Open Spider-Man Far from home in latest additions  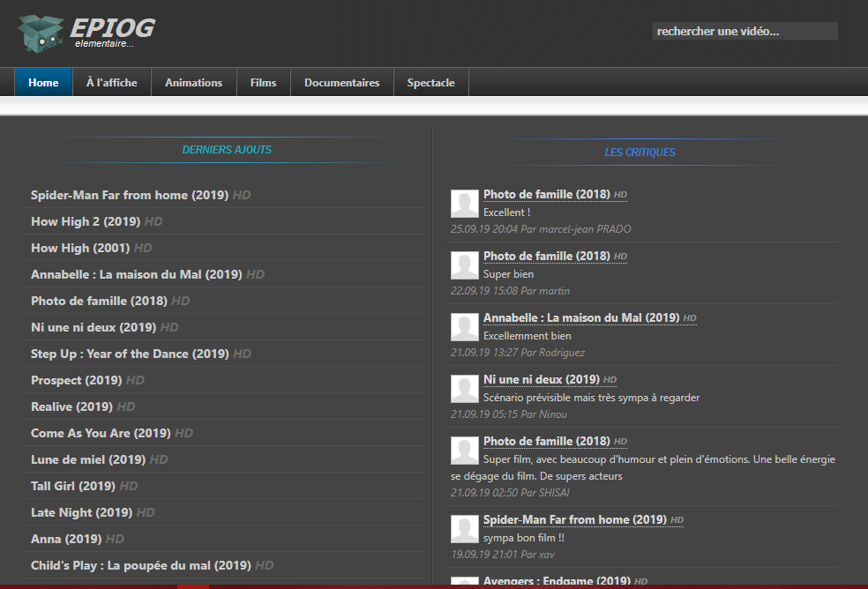click(130, 195)
